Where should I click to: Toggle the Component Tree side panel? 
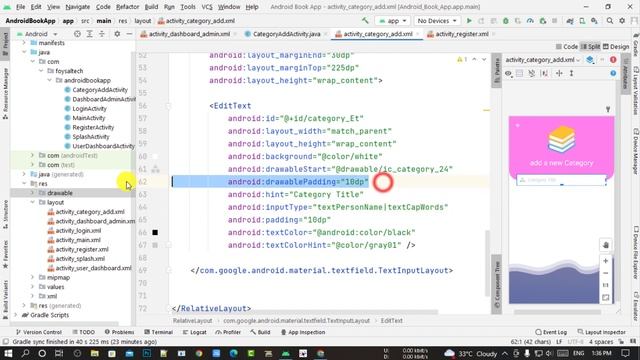tap(497, 284)
